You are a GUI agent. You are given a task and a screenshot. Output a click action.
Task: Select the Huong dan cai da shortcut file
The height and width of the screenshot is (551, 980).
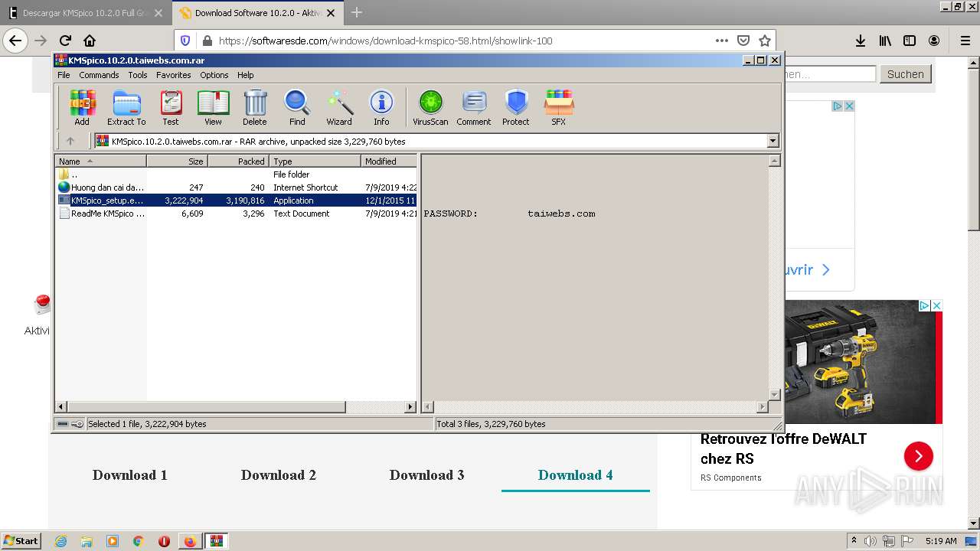pyautogui.click(x=237, y=187)
